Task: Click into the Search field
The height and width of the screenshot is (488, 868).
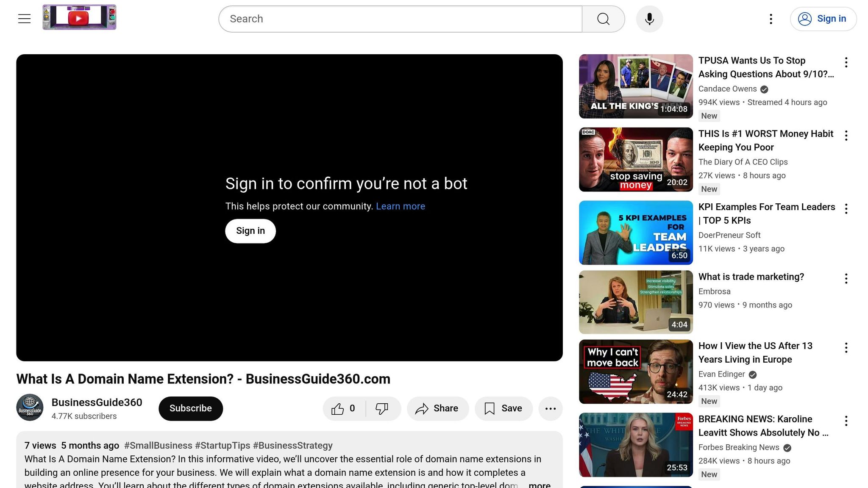Action: point(400,19)
